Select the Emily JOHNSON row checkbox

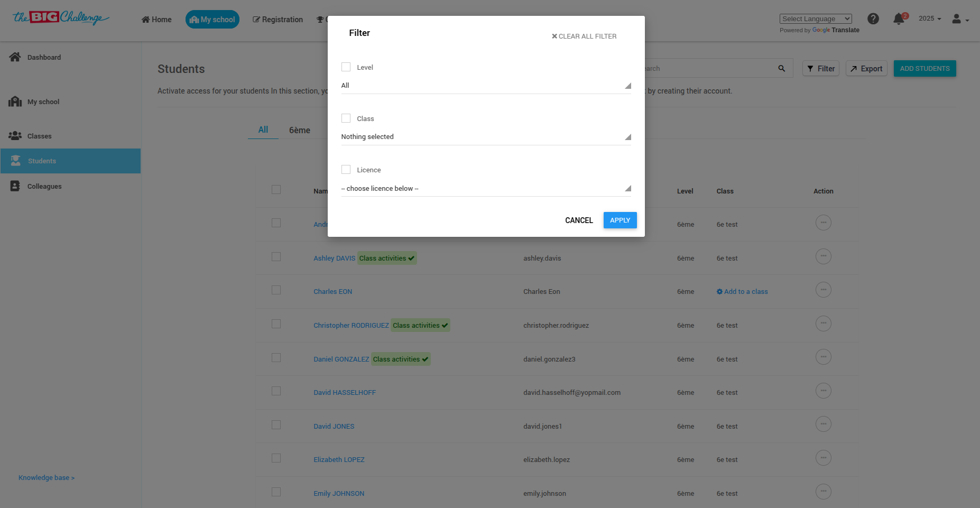(276, 492)
